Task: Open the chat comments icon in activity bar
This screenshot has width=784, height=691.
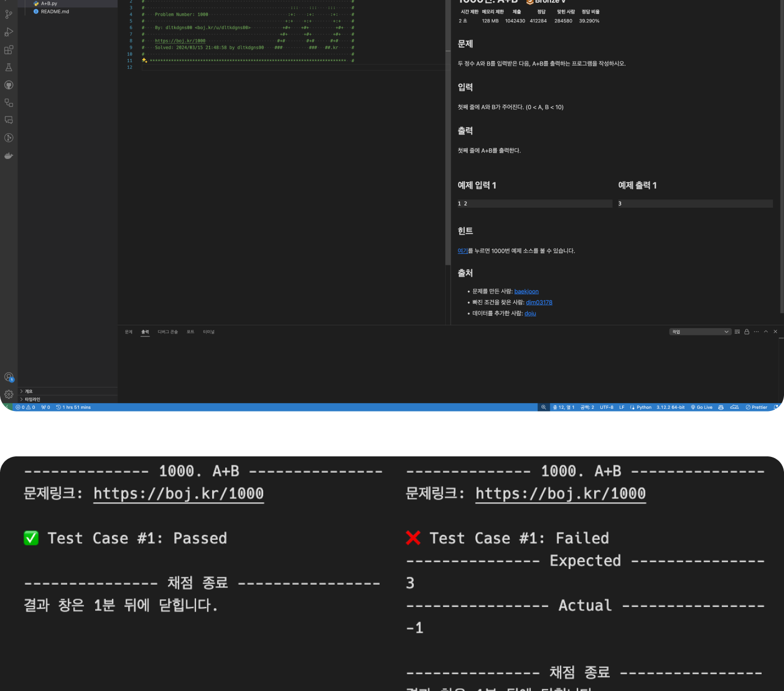Action: click(x=8, y=120)
